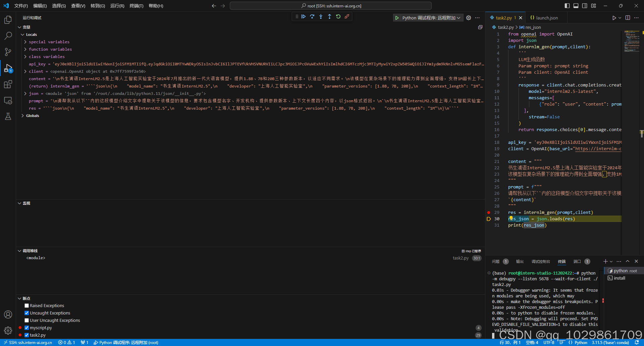This screenshot has width=644, height=346.
Task: Expand the client variable
Action: (25, 71)
